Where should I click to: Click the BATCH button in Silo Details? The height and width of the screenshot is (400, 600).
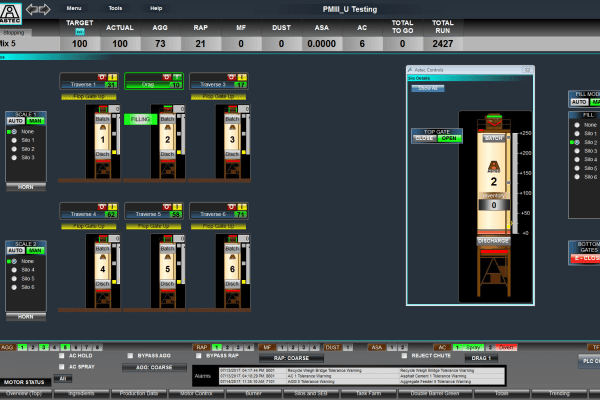pos(494,138)
